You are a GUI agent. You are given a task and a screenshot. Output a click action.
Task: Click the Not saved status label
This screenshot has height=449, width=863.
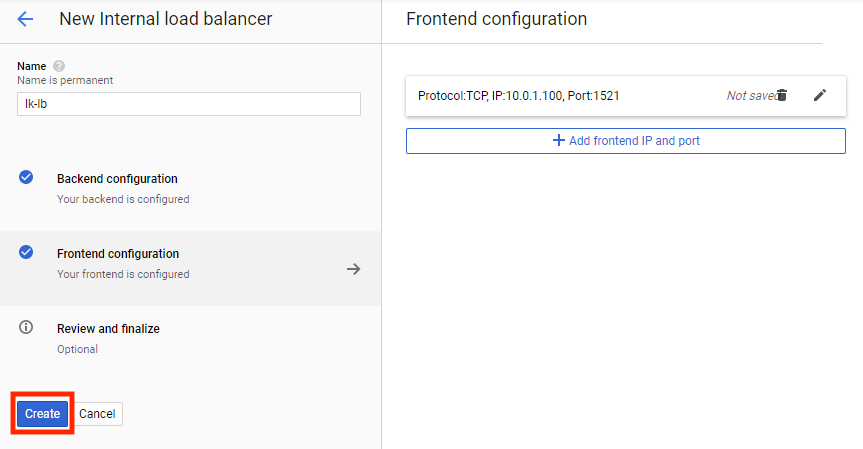click(750, 96)
